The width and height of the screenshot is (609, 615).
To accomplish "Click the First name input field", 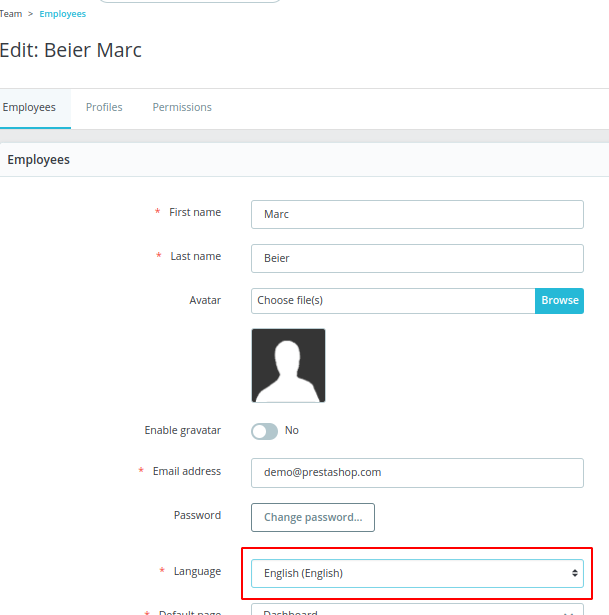I will (x=417, y=215).
